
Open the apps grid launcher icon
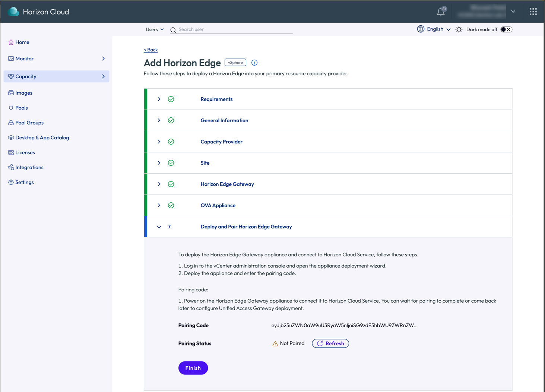click(533, 12)
